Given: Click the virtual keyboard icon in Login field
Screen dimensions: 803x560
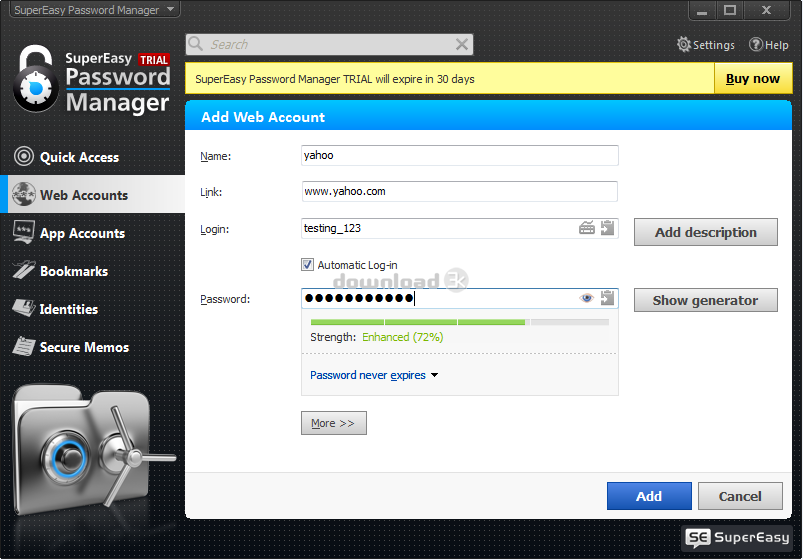Looking at the screenshot, I should click(587, 228).
